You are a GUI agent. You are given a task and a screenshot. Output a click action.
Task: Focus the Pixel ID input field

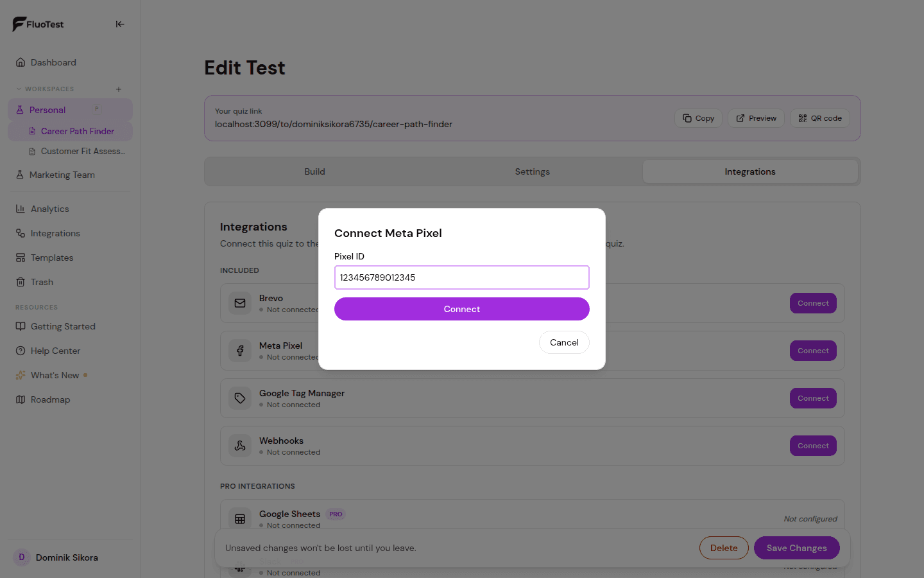tap(462, 277)
